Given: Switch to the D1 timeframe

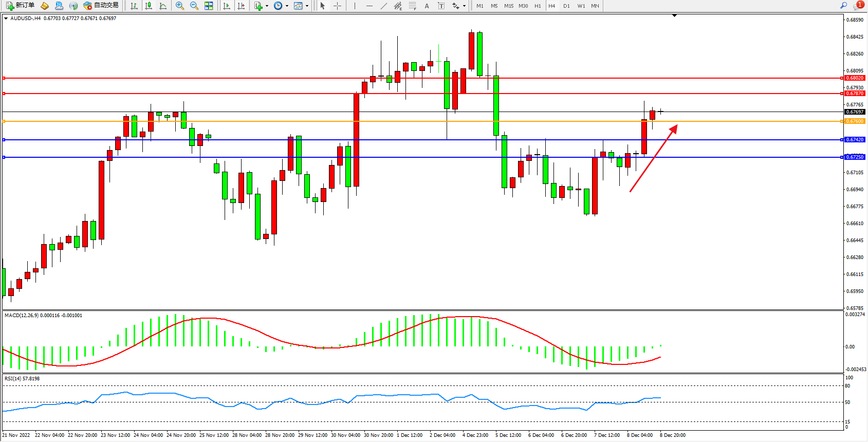Looking at the screenshot, I should tap(566, 6).
